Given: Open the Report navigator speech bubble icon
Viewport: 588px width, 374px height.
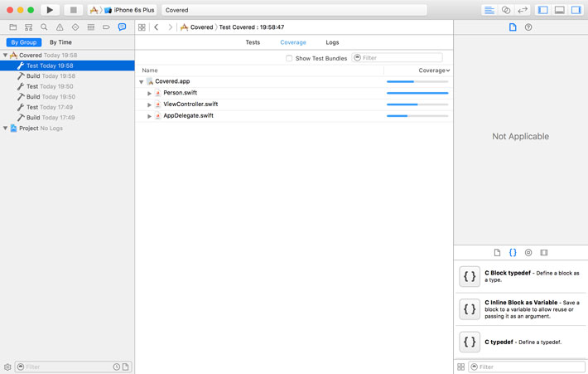Looking at the screenshot, I should pos(122,27).
